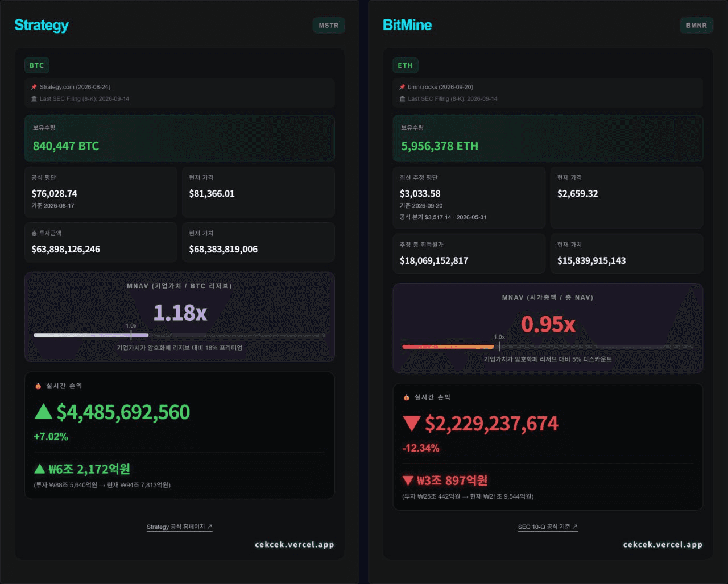Open the Strategy 공식 홈페이지 link
This screenshot has height=584, width=728.
coord(179,527)
